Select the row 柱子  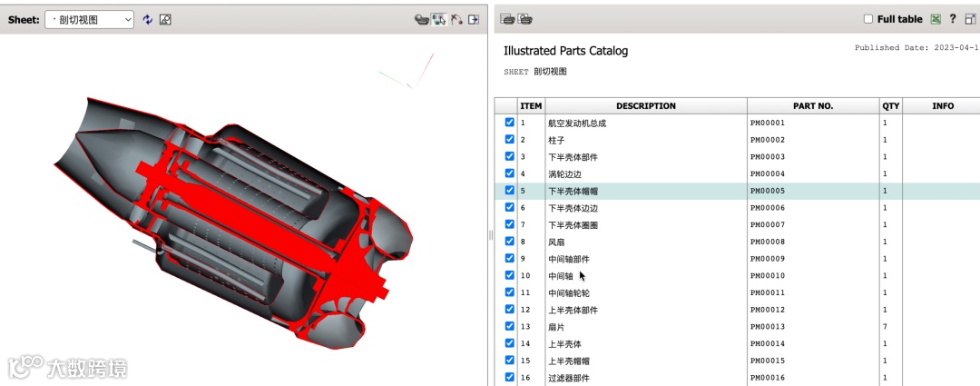coord(738,140)
